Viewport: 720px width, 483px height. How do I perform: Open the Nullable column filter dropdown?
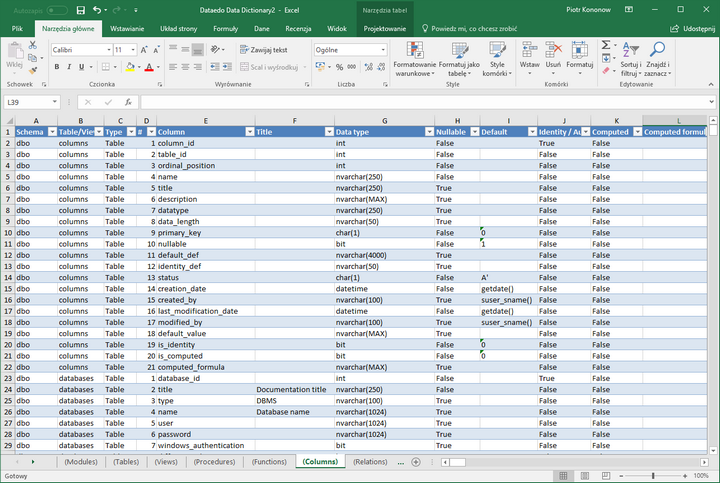pos(473,132)
